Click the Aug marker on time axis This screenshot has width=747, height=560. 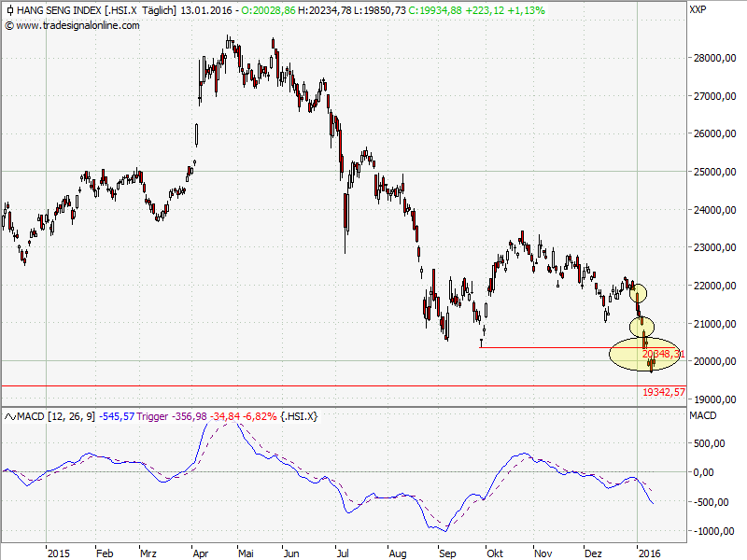pyautogui.click(x=398, y=553)
